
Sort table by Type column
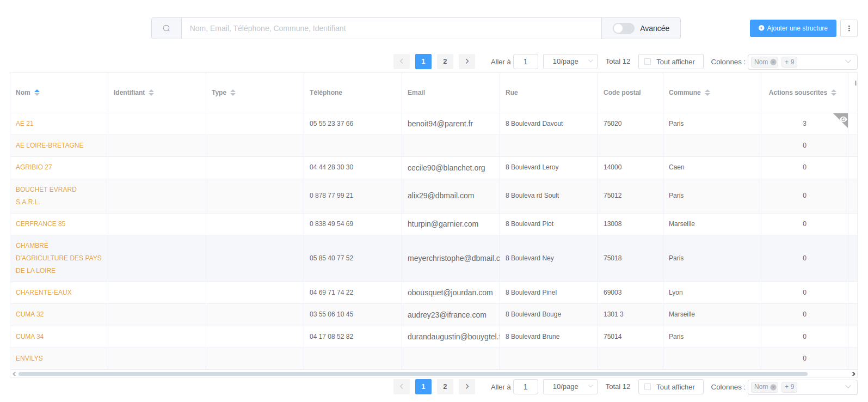pyautogui.click(x=233, y=93)
